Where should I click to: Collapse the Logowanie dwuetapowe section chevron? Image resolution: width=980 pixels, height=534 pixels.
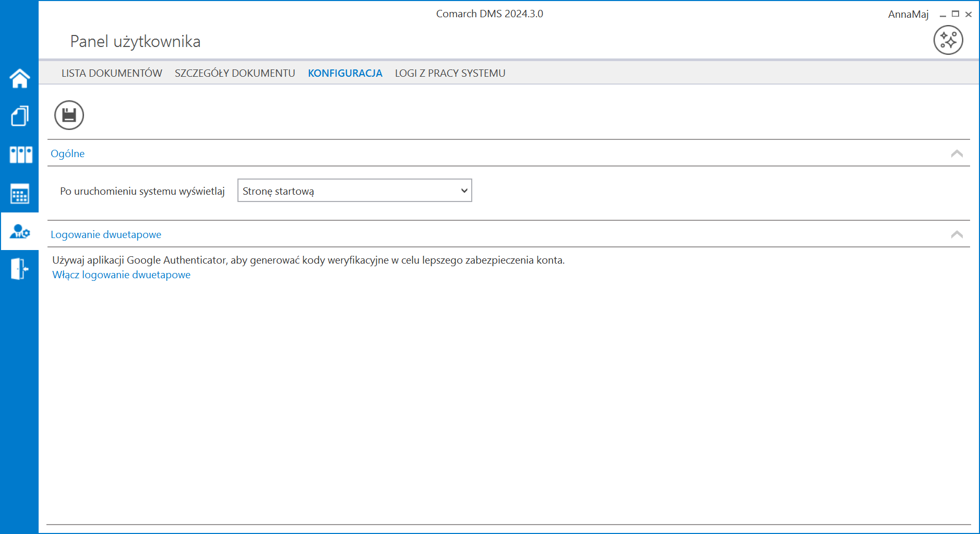(x=957, y=234)
